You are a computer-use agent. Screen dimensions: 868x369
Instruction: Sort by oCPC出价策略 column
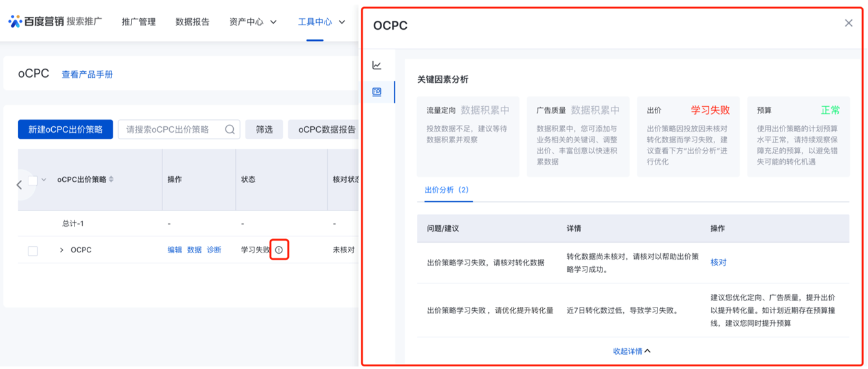coord(111,179)
